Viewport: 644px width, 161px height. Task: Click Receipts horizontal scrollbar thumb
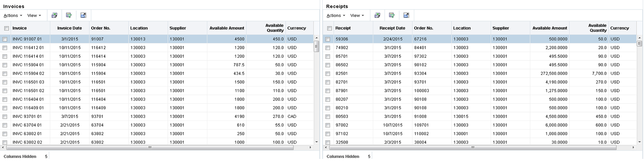click(x=473, y=147)
